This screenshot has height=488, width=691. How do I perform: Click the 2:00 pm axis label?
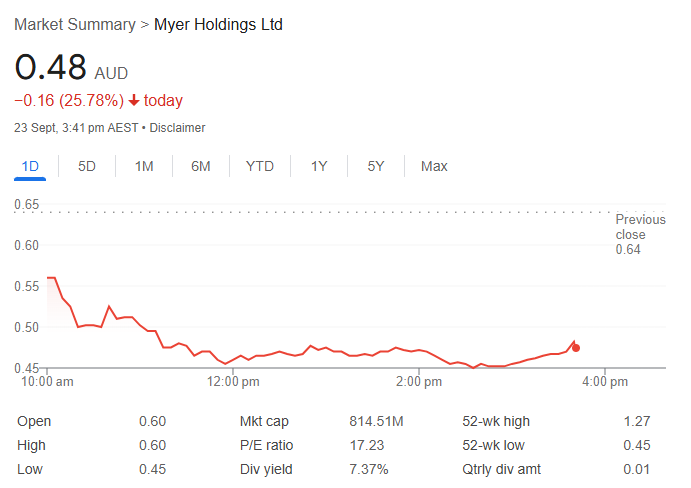click(x=419, y=381)
